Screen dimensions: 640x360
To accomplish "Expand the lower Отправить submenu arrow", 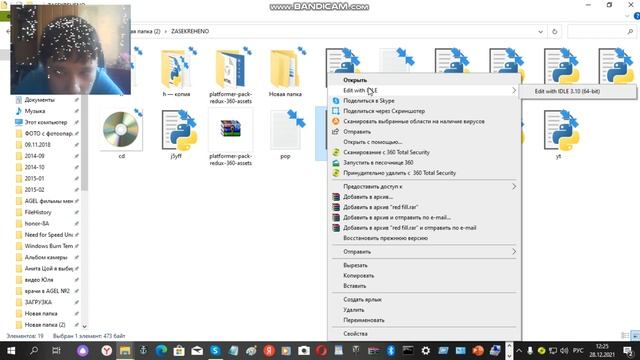I will [x=513, y=252].
